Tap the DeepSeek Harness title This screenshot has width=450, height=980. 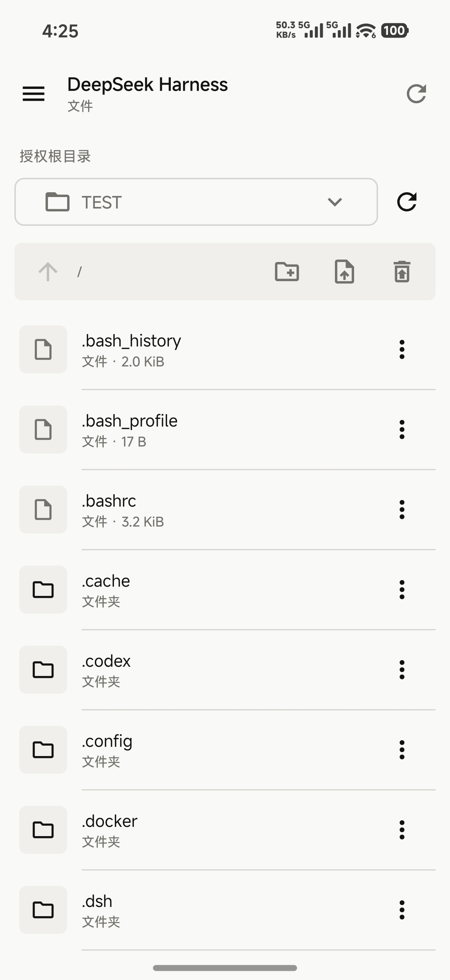pyautogui.click(x=148, y=84)
